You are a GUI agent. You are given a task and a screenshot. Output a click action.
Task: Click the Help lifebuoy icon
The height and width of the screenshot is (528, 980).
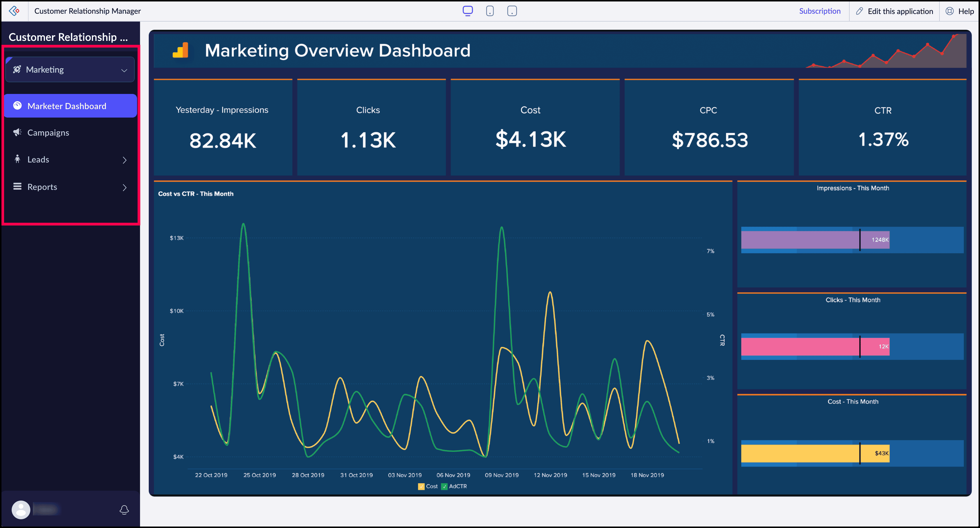[949, 11]
